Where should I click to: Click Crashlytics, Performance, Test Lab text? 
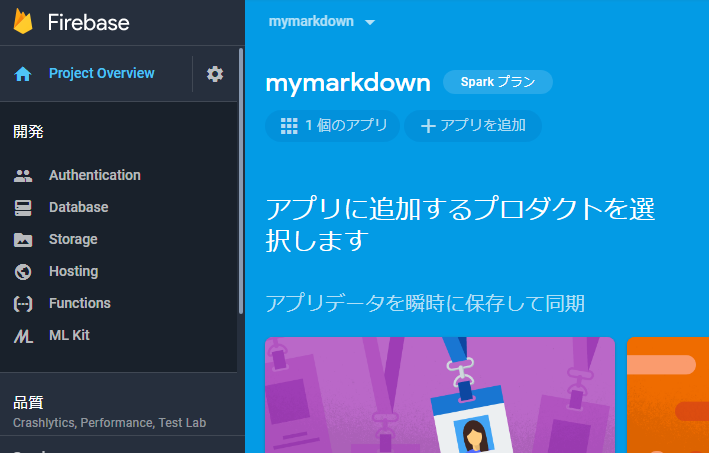pos(109,423)
